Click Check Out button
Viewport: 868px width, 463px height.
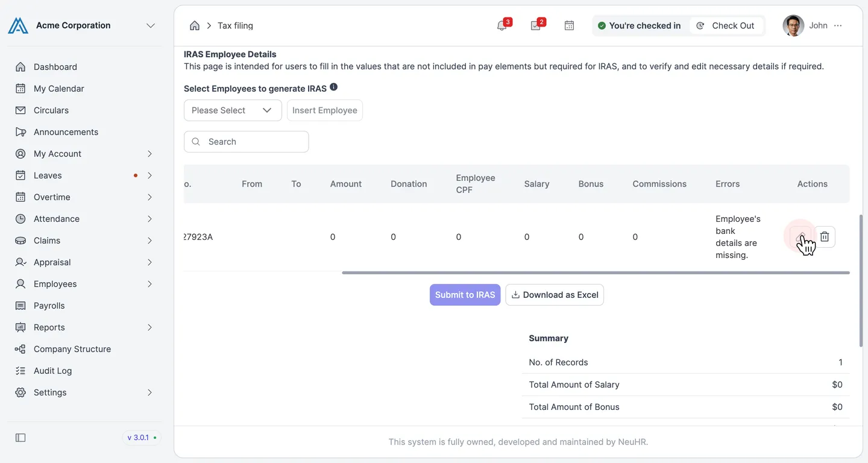726,25
